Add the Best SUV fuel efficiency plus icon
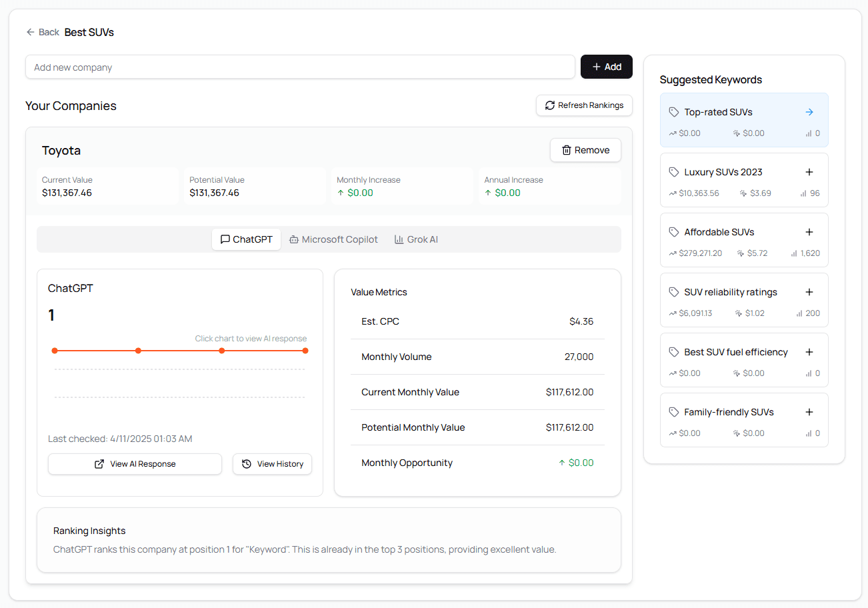Image resolution: width=868 pixels, height=608 pixels. 809,352
